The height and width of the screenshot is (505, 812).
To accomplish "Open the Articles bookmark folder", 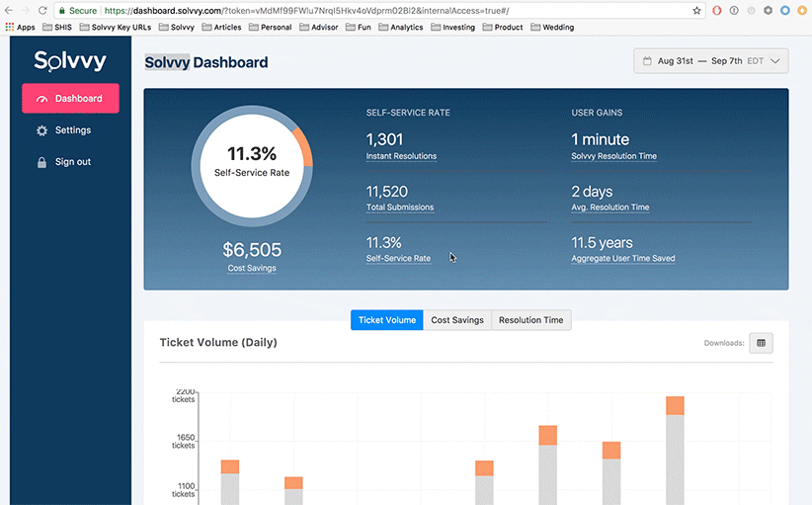I will (x=221, y=27).
